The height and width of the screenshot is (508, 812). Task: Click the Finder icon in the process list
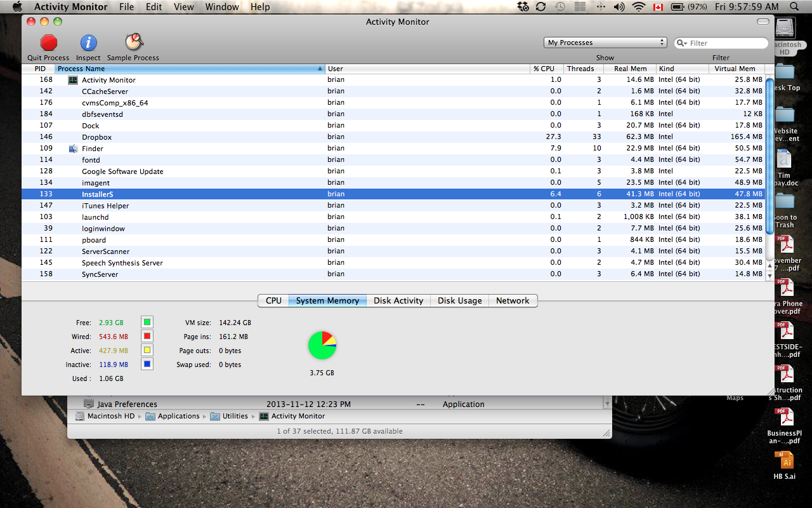click(x=73, y=149)
